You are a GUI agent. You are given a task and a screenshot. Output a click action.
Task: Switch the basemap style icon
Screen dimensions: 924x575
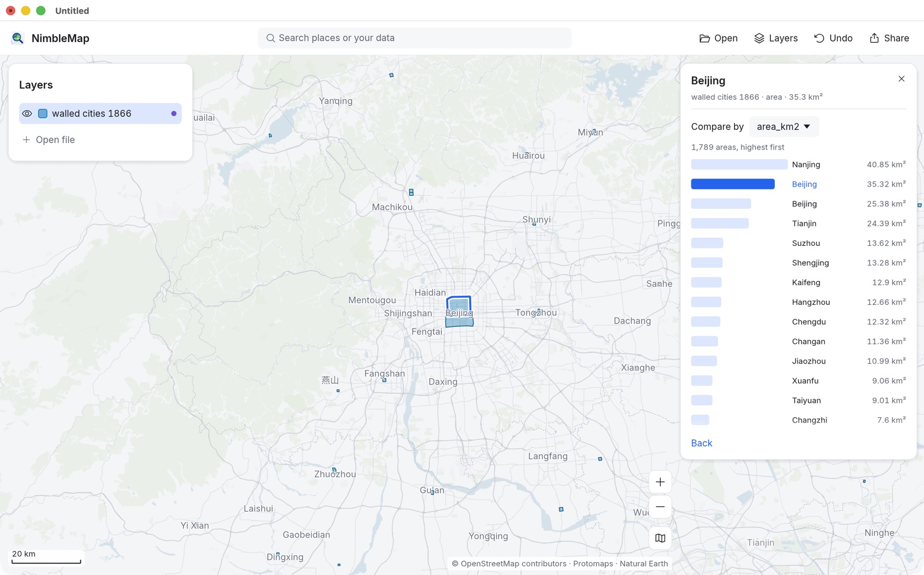click(x=660, y=538)
